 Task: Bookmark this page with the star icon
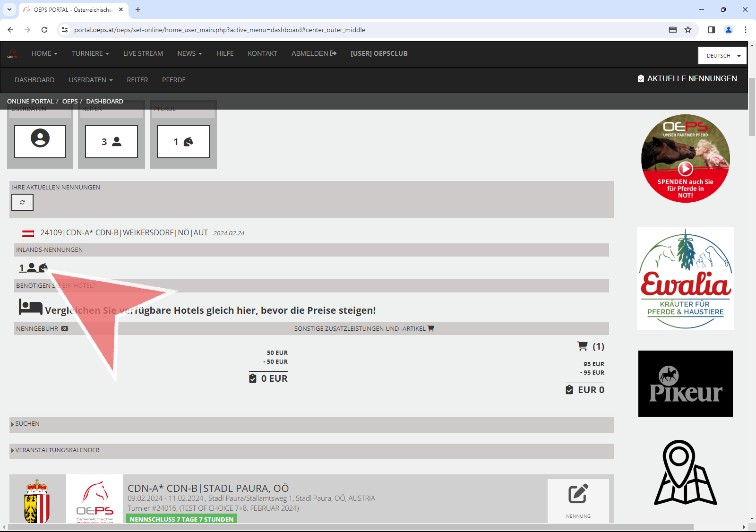pos(688,30)
